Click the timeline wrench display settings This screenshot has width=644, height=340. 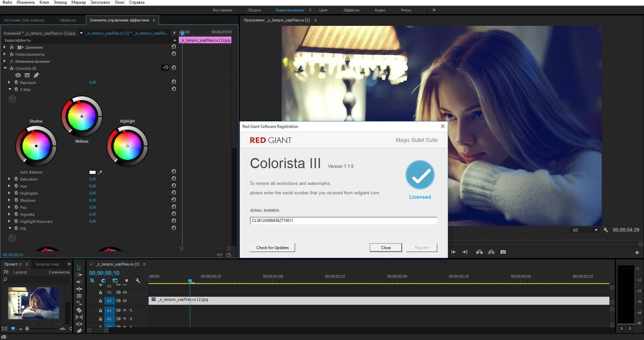[x=138, y=281]
